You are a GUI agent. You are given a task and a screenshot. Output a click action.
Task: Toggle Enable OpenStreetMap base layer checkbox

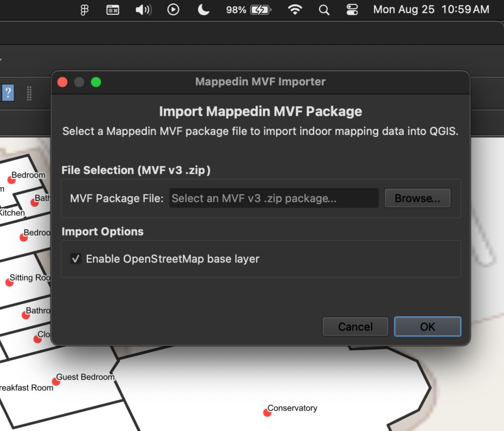point(76,259)
